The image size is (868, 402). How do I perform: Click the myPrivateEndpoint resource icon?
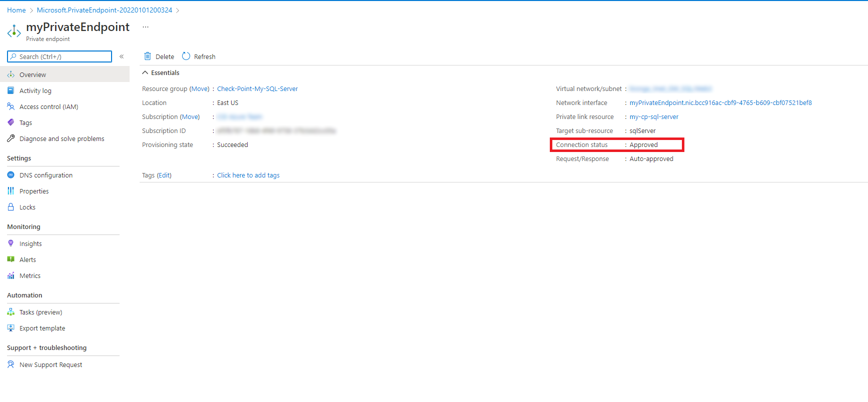point(14,32)
